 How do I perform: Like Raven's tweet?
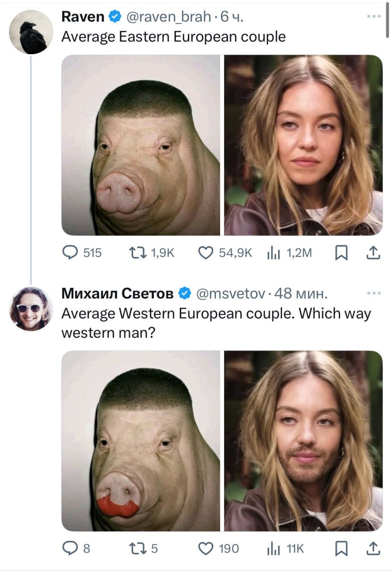click(206, 252)
